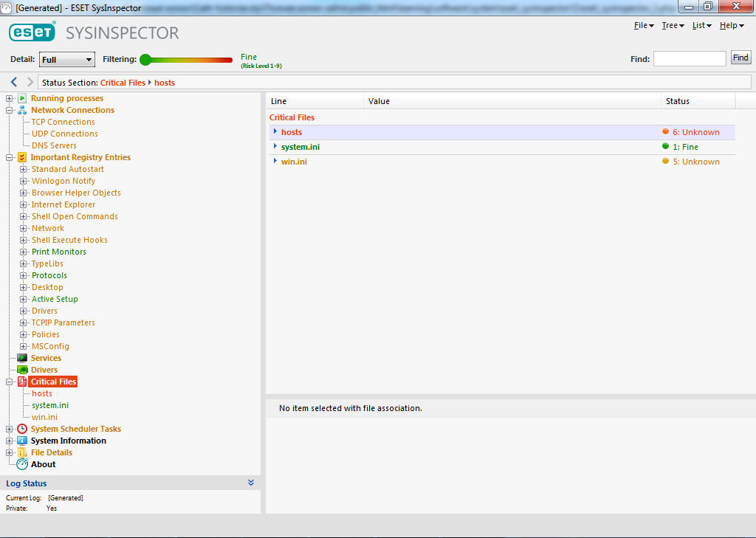Screen dimensions: 756x538
Task: Click the Running processes green arrow icon
Action: click(x=22, y=98)
